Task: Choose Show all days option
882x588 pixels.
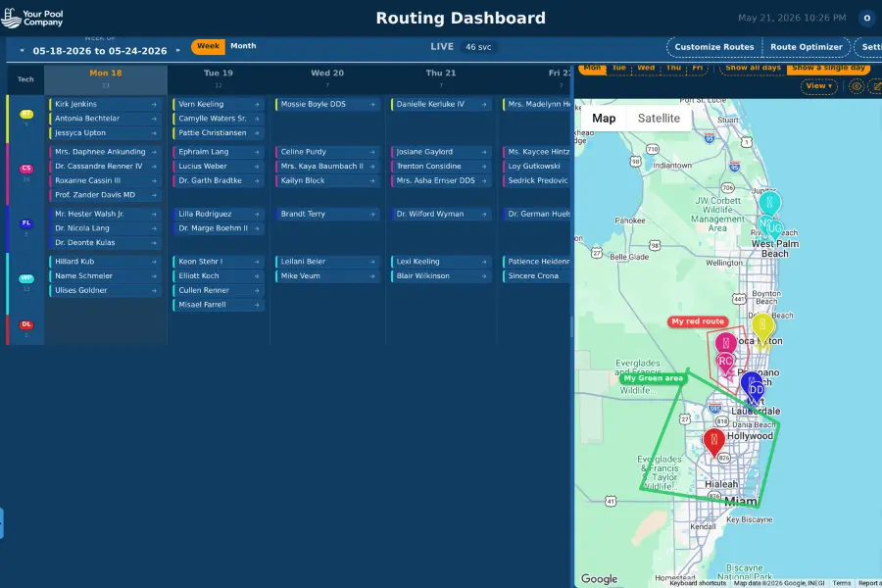Action: [x=753, y=68]
